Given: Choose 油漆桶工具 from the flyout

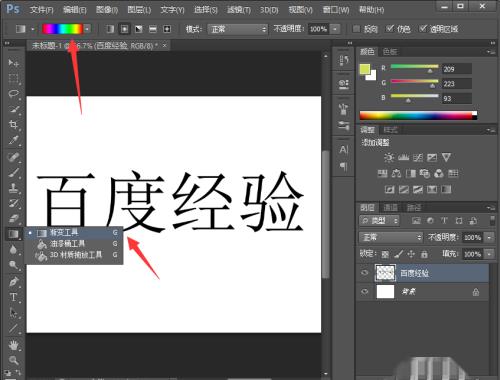Looking at the screenshot, I should click(x=74, y=244).
